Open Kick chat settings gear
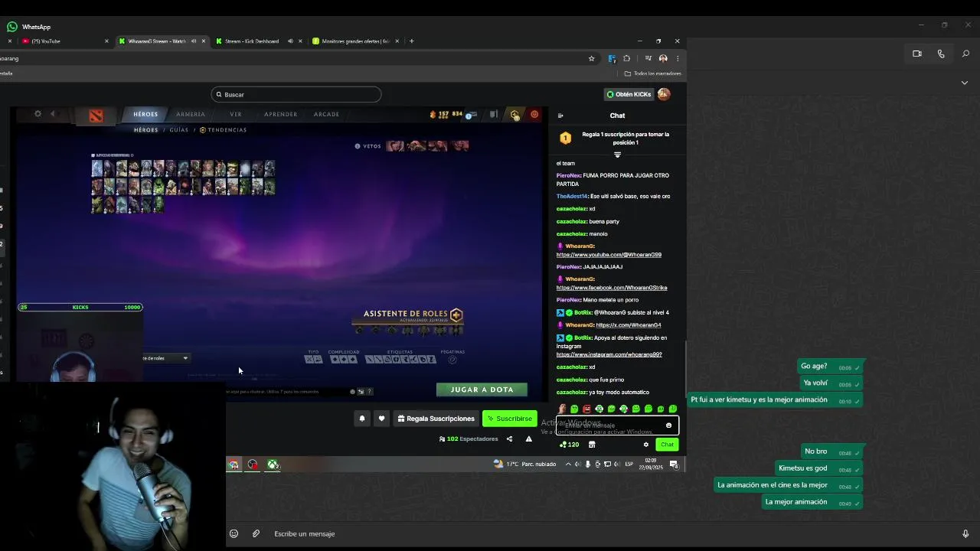This screenshot has height=551, width=980. (x=645, y=445)
